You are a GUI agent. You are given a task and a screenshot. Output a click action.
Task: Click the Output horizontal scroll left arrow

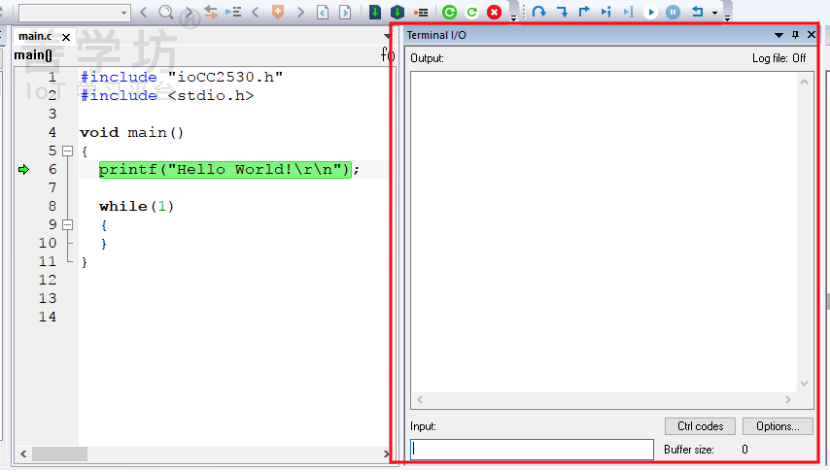tap(420, 400)
